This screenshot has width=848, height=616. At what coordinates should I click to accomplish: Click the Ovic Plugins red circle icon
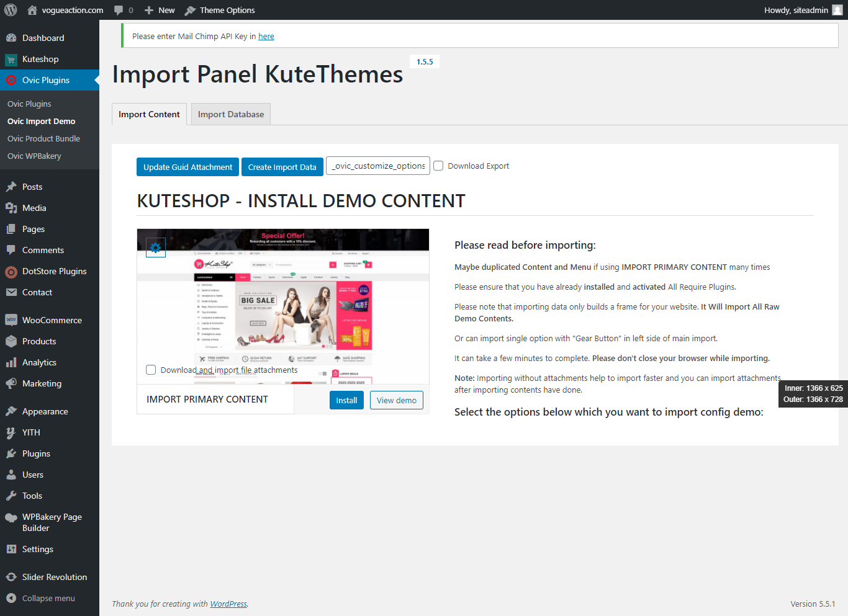pyautogui.click(x=11, y=80)
